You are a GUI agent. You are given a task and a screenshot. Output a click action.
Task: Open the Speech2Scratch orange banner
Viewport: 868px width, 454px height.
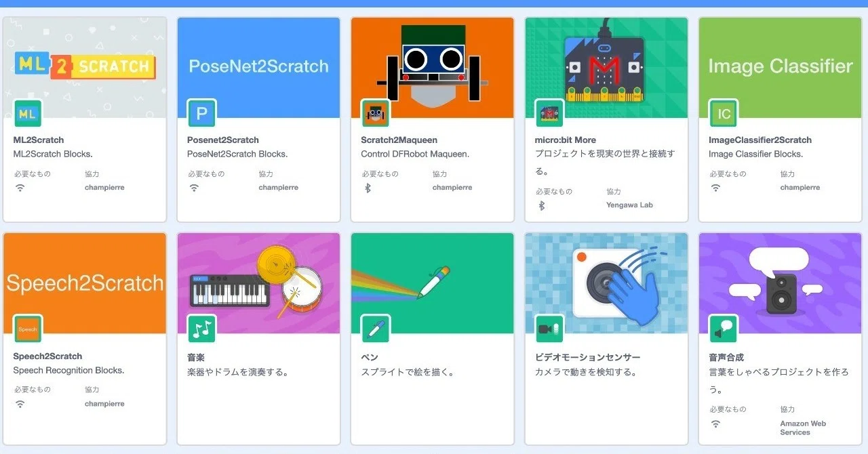85,283
